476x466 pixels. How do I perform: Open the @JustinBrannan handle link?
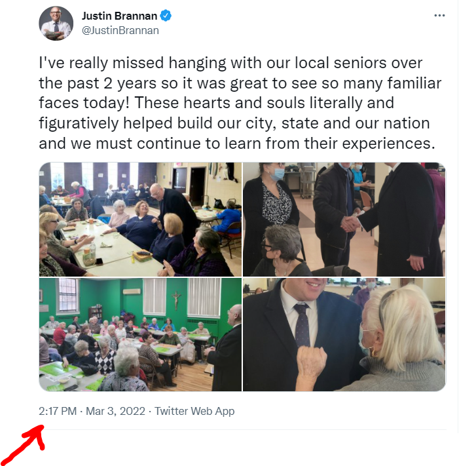[120, 30]
